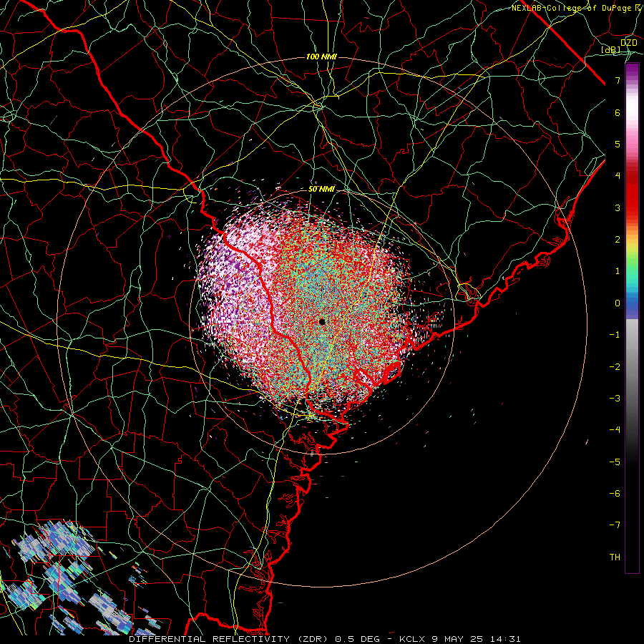This screenshot has width=644, height=644.
Task: Click the "-7" scale value
Action: (x=615, y=525)
